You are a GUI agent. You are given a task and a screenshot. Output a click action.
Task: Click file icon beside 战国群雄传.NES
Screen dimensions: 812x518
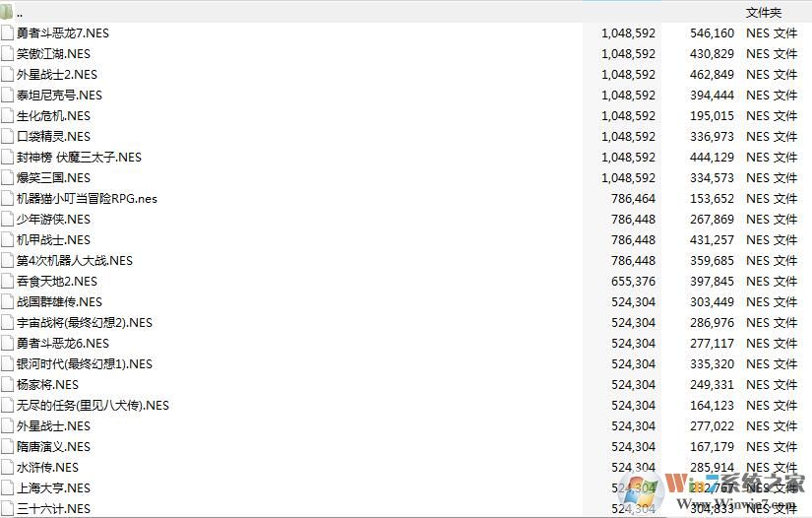point(7,302)
